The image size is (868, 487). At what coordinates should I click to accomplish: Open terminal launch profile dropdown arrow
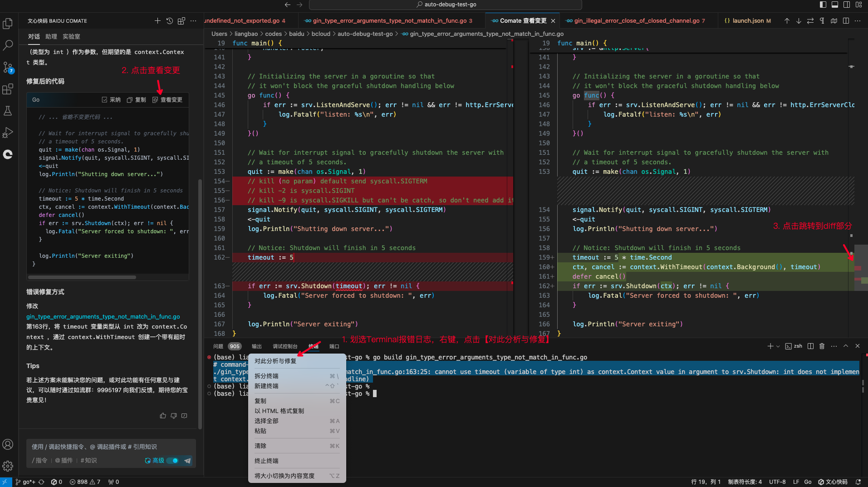tap(778, 346)
